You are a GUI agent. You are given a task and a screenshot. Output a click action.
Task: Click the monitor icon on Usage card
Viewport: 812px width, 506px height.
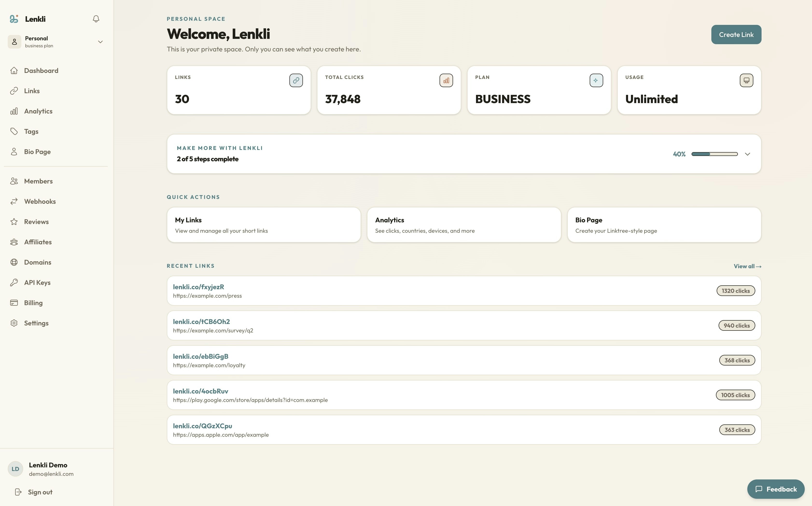pos(746,80)
